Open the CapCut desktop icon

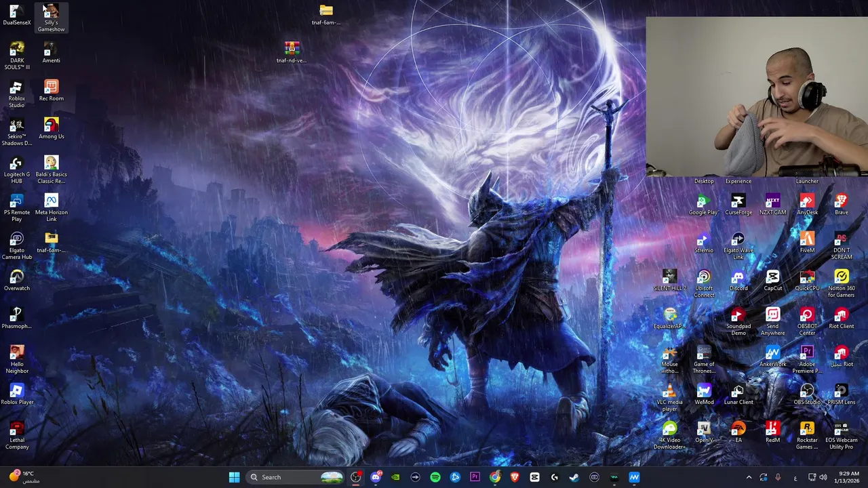[x=772, y=281]
